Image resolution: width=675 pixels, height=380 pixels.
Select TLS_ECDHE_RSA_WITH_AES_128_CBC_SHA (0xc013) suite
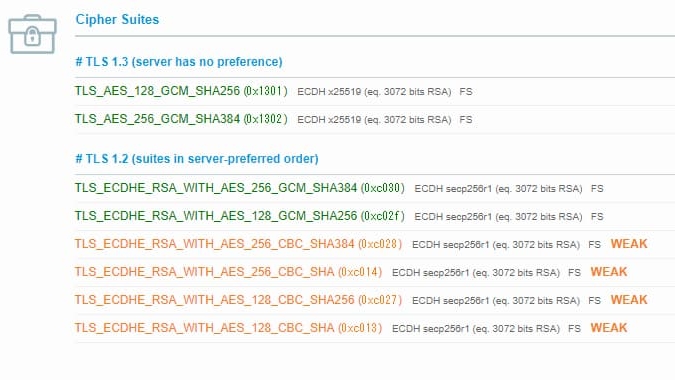click(228, 328)
